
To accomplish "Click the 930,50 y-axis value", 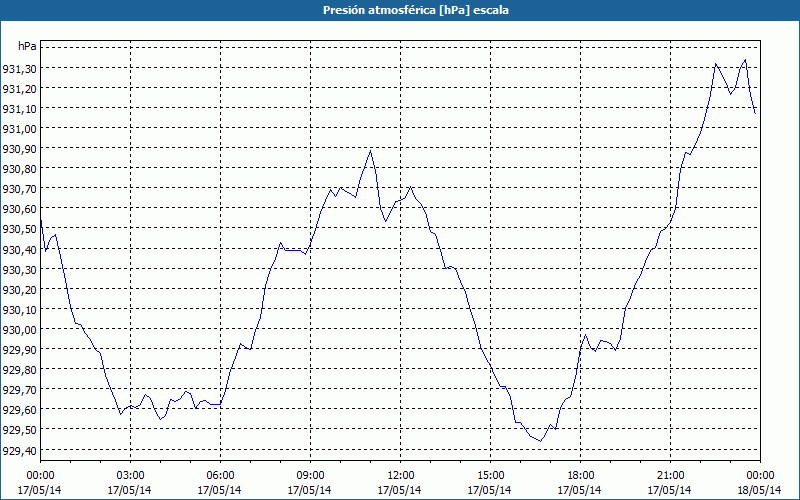I will click(19, 229).
